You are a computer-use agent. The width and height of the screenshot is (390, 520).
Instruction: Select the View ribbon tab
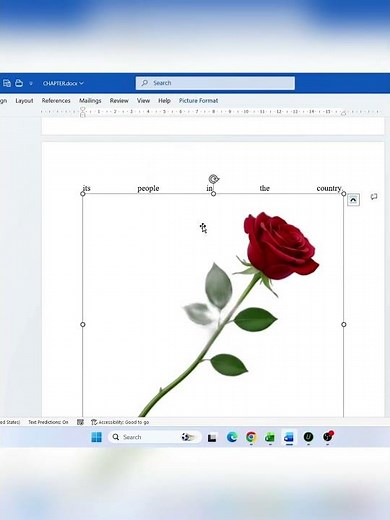tap(143, 101)
